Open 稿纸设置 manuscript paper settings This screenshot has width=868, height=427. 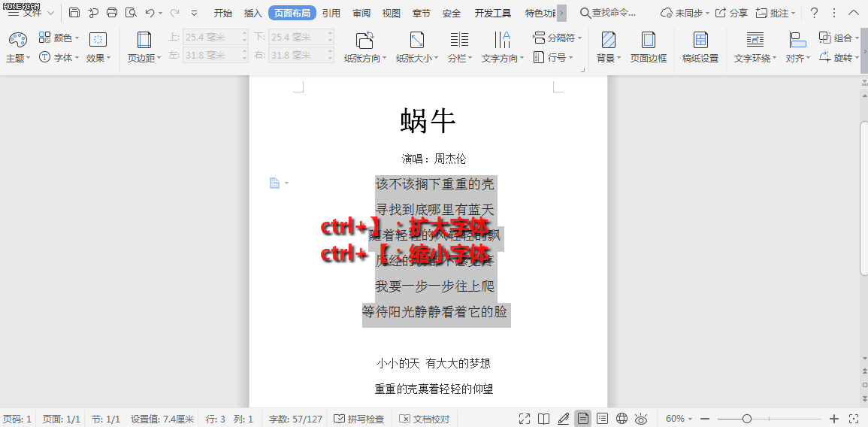coord(700,47)
